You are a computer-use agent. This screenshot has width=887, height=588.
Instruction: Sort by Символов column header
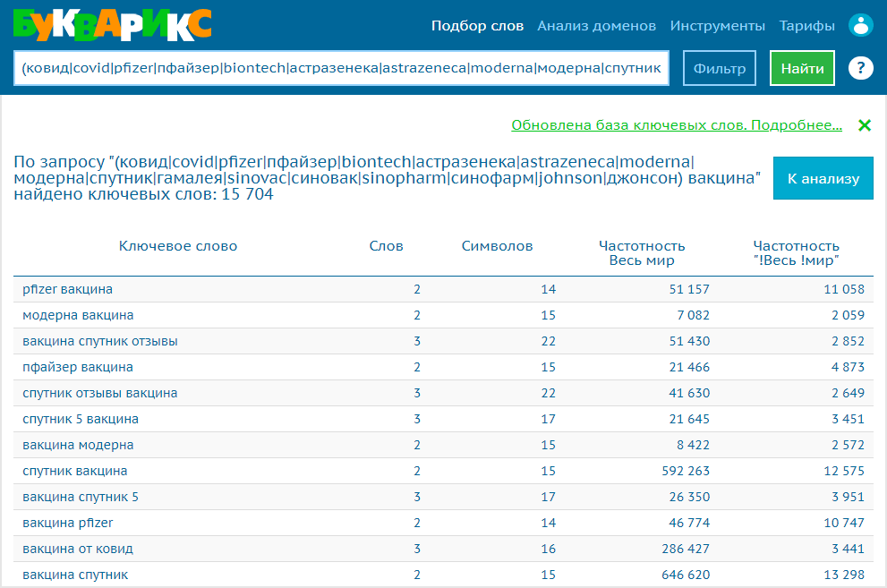coord(497,246)
